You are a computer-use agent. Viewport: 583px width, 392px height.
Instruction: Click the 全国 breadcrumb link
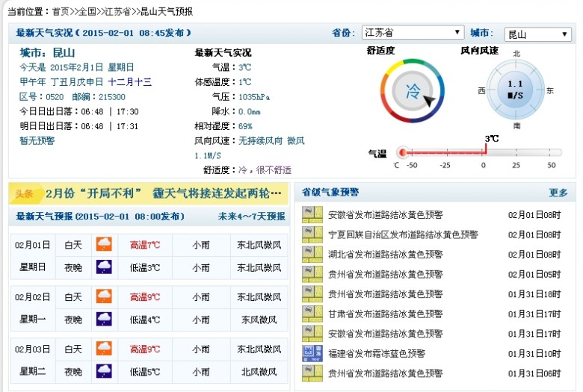point(90,11)
